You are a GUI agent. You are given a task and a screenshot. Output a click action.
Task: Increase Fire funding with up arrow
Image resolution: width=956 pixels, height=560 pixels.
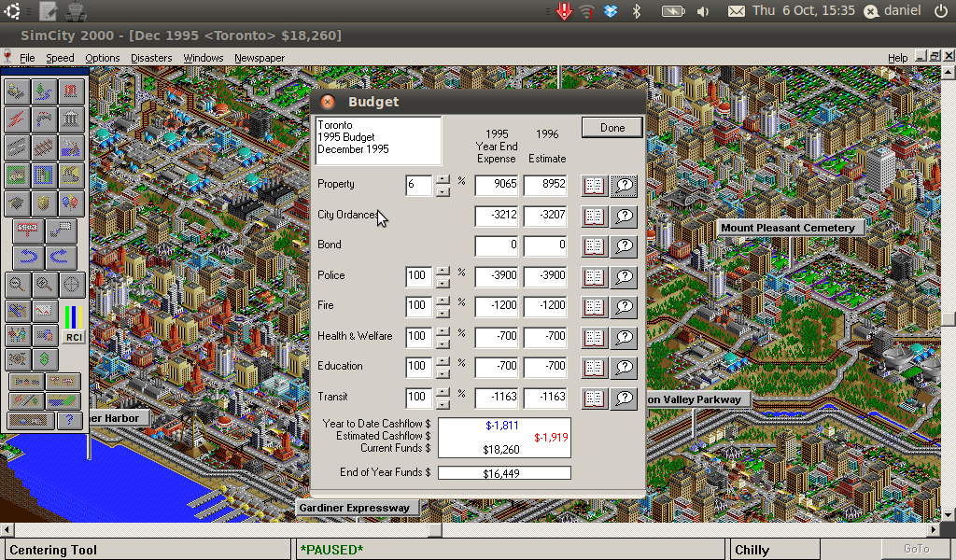point(443,301)
